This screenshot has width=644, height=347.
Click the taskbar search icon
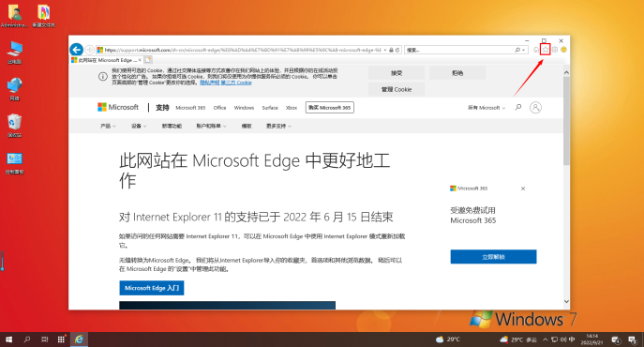[26, 339]
